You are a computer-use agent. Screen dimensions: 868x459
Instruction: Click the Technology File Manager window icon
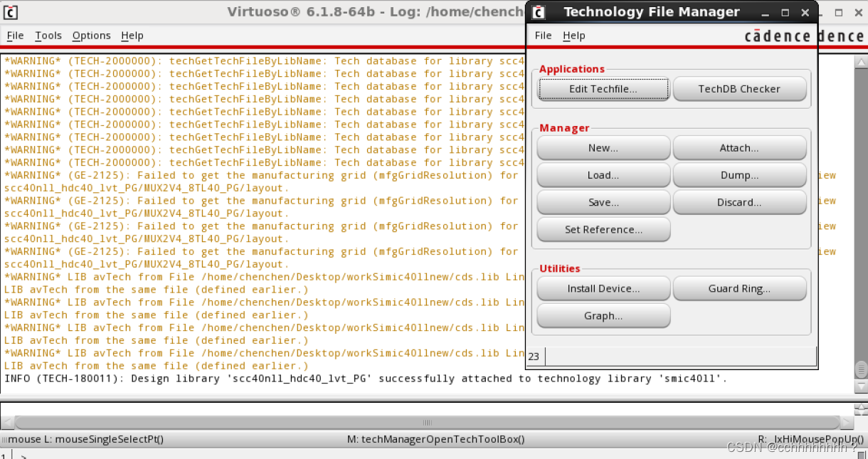[x=539, y=12]
